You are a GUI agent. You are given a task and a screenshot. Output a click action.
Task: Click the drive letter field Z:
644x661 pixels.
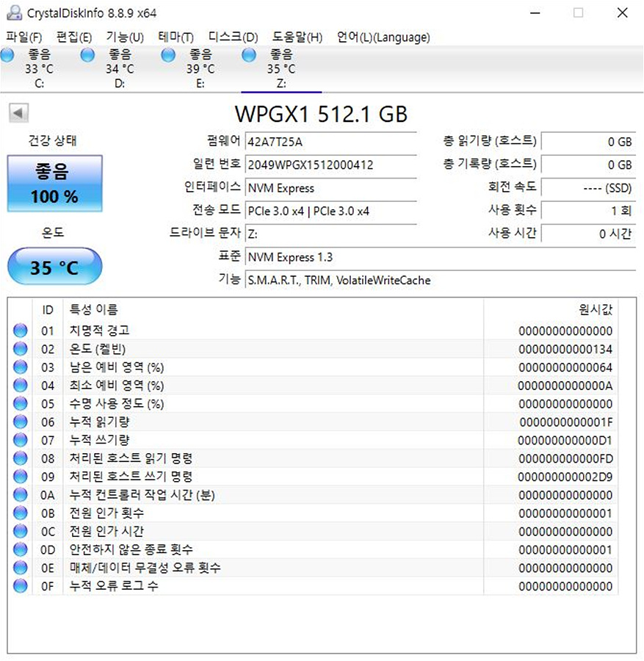coord(331,234)
